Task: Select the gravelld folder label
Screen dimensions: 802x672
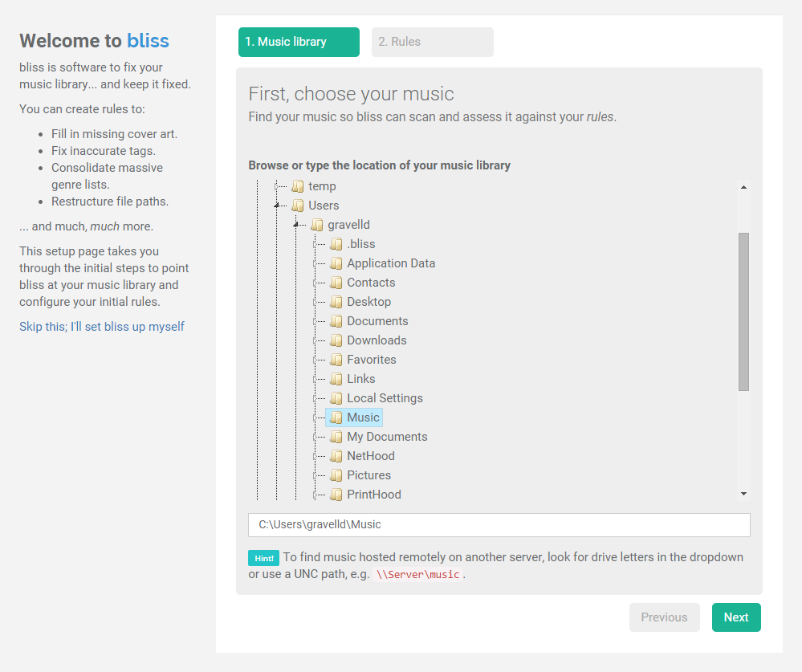Action: (x=349, y=225)
